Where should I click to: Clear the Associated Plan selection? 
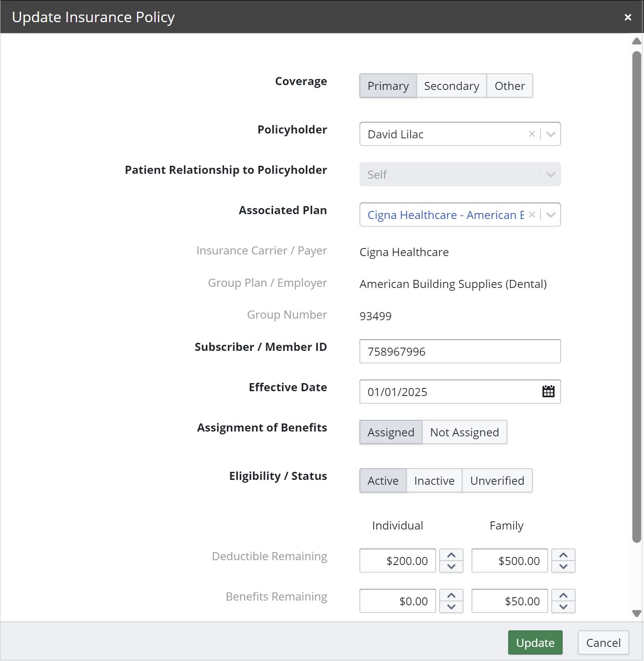[x=532, y=215]
